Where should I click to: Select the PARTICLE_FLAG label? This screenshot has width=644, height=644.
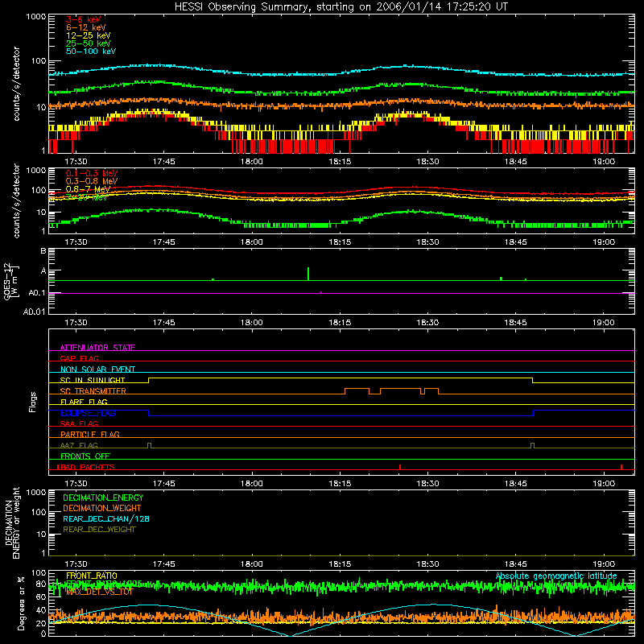click(90, 435)
